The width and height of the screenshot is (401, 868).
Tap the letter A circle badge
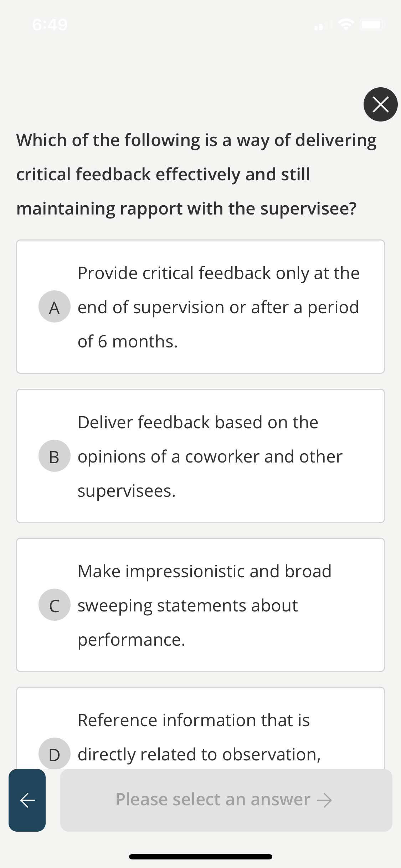click(54, 307)
